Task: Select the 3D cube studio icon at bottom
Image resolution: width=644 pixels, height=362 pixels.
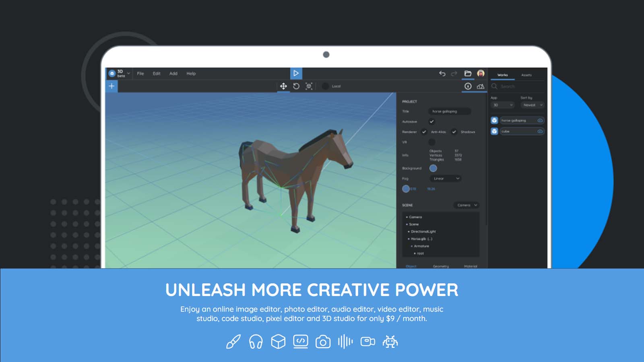Action: point(278,342)
